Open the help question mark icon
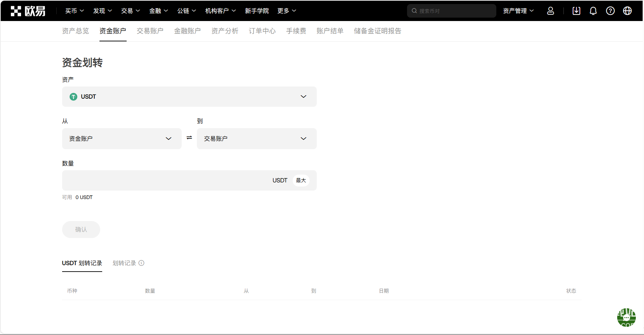This screenshot has width=644, height=335. (x=610, y=11)
